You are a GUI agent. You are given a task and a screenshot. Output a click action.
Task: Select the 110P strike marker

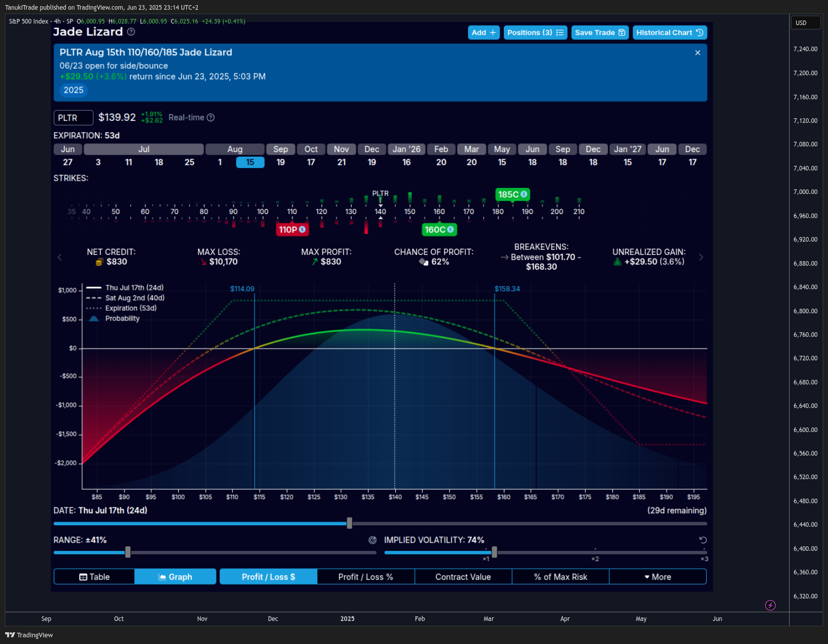(292, 230)
